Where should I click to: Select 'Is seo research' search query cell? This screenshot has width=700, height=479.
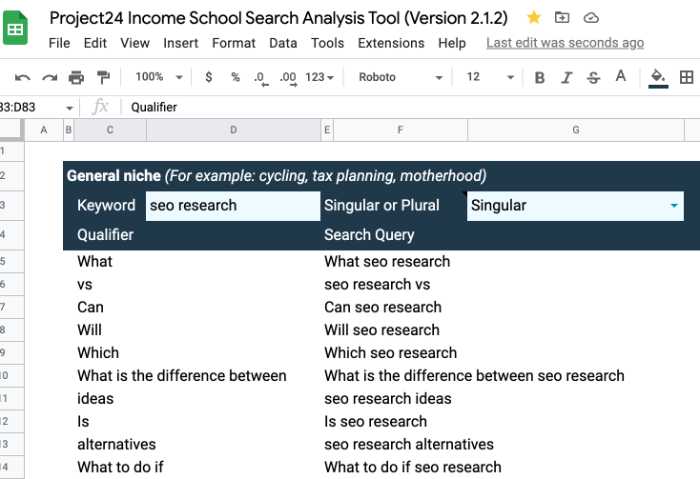point(375,421)
